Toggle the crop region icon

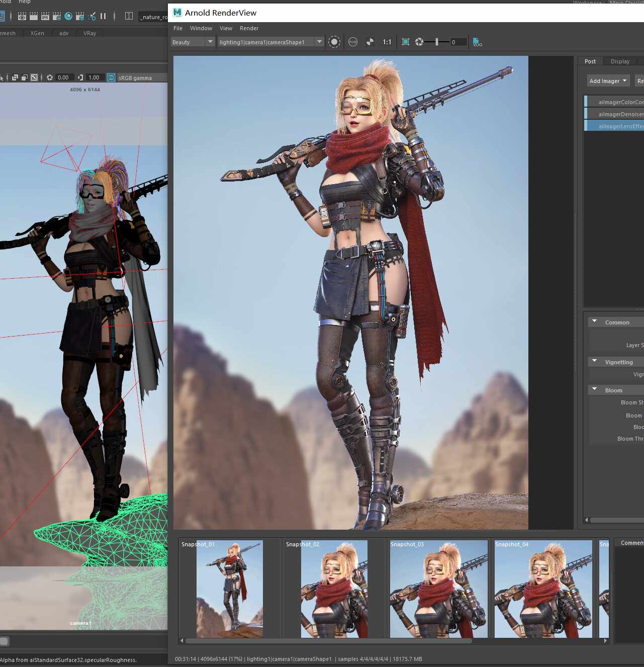pos(406,42)
